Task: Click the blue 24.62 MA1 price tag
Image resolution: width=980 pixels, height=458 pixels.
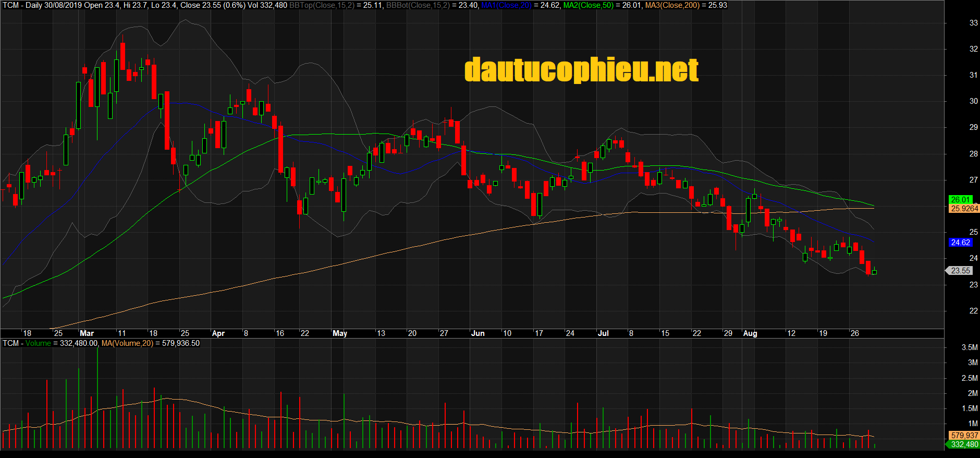Action: [x=960, y=243]
